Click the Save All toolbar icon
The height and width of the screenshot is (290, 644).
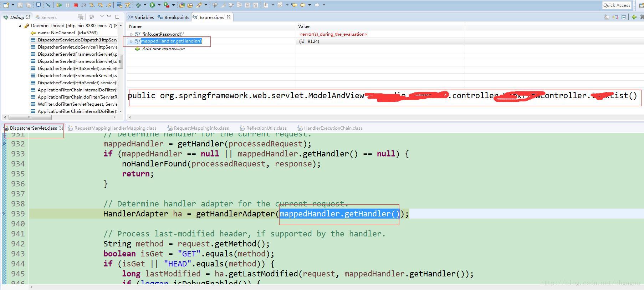coord(28,5)
